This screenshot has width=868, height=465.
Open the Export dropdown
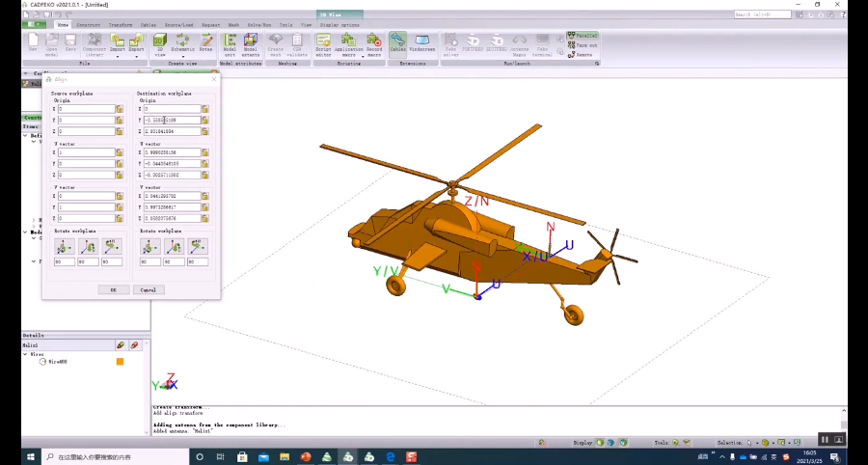[x=136, y=55]
